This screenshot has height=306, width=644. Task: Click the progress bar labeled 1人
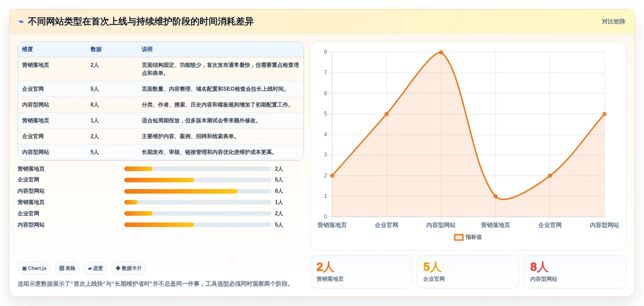[x=198, y=202]
